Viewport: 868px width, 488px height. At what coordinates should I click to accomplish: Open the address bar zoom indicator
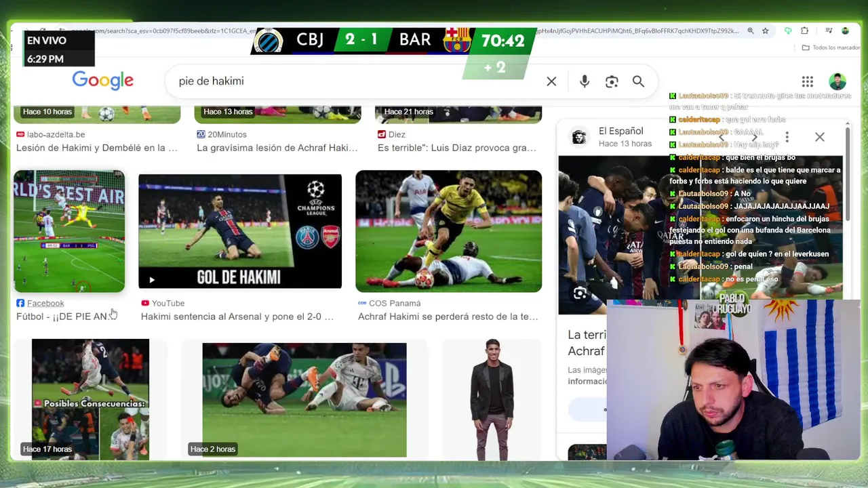751,31
